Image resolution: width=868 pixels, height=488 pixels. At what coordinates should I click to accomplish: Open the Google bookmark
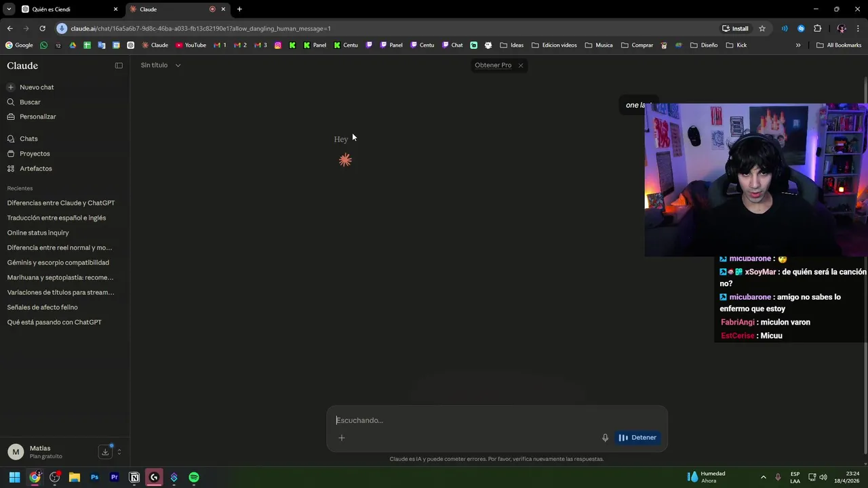coord(19,45)
